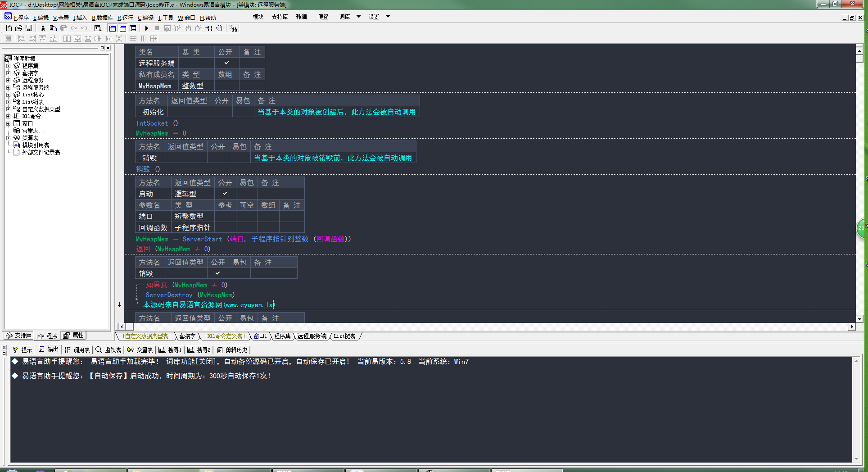This screenshot has height=472, width=868.
Task: Click the 提示 question-mark icon
Action: [15, 350]
